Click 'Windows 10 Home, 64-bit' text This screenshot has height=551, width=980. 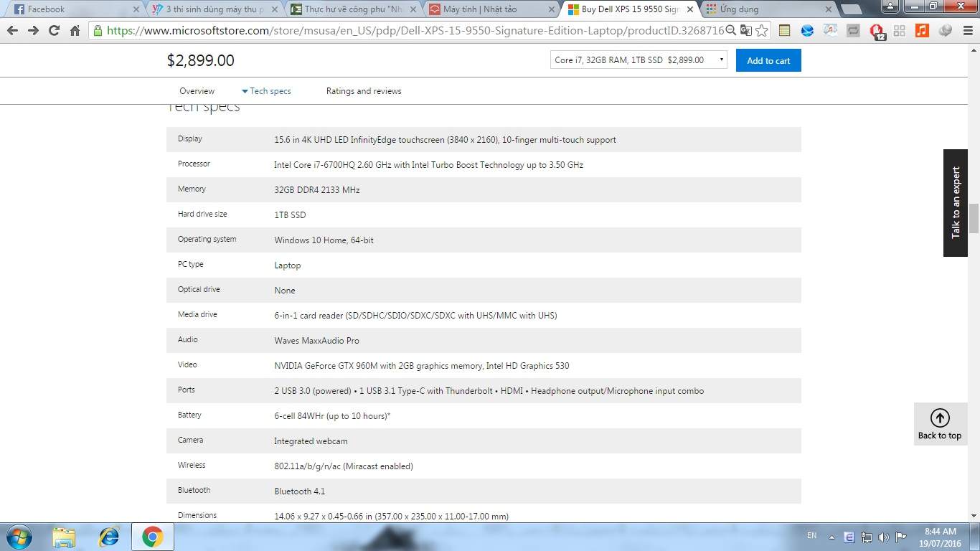[324, 240]
